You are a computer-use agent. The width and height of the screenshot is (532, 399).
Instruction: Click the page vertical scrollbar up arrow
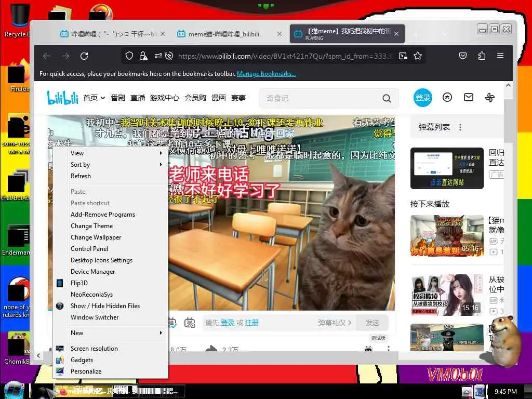(508, 86)
